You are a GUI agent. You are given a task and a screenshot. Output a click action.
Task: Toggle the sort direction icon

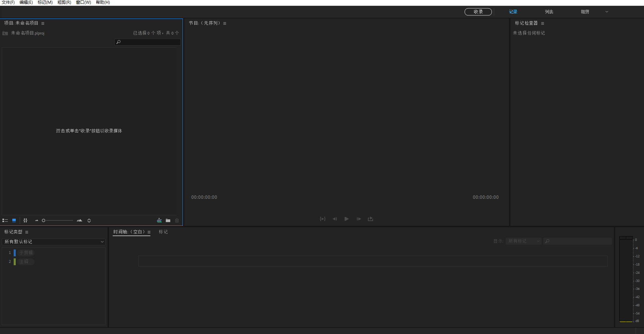89,220
